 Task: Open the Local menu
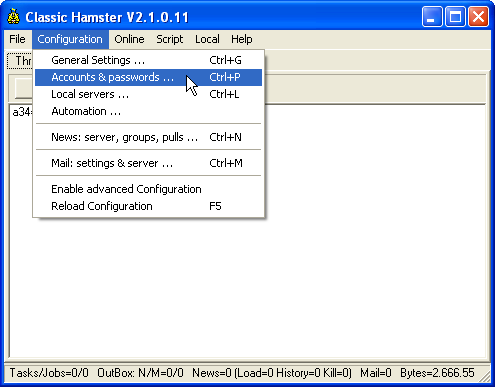207,39
